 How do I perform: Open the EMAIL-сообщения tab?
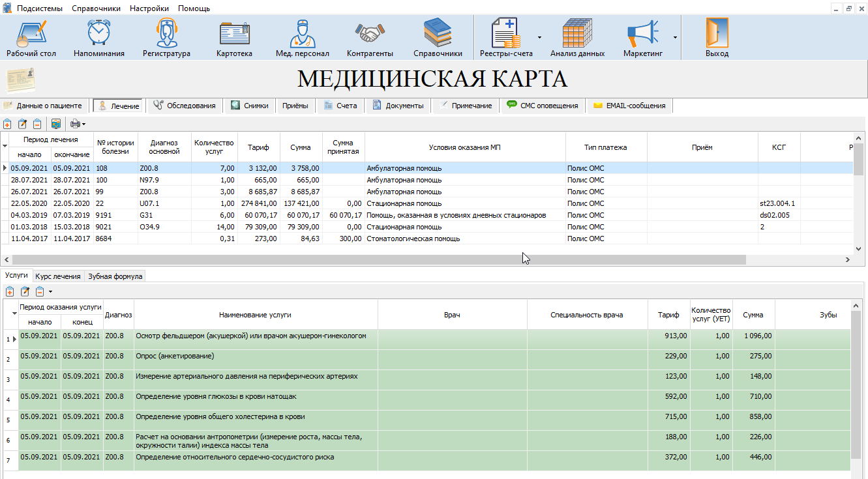629,106
